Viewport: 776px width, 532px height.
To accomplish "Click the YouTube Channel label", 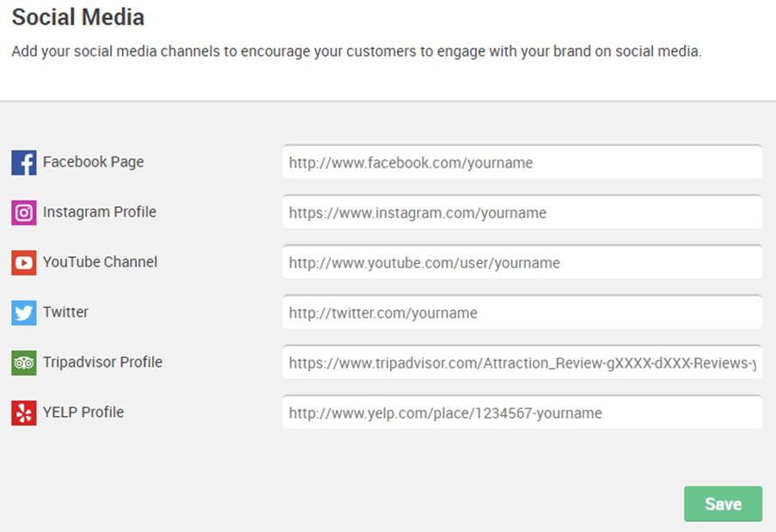I will point(100,262).
